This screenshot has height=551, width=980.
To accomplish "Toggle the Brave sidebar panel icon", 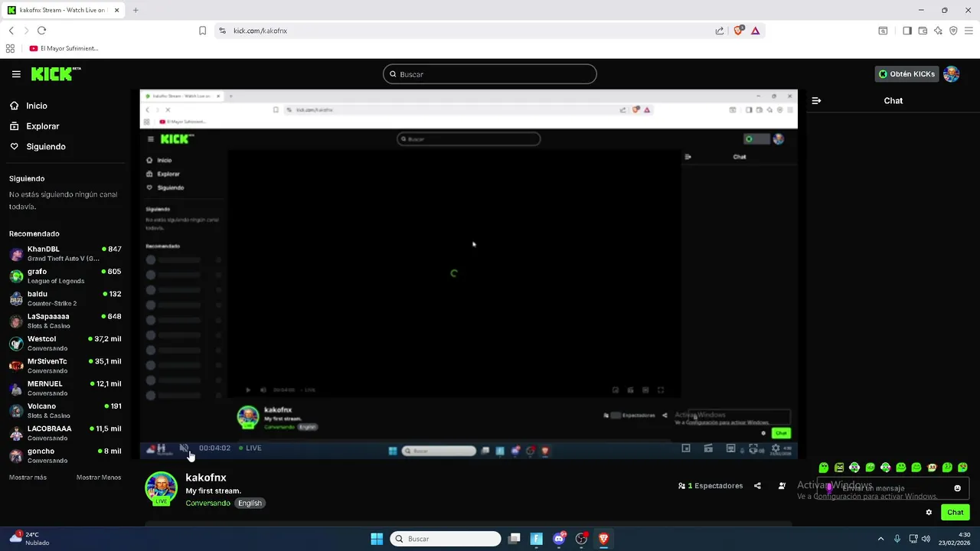I will tap(907, 31).
